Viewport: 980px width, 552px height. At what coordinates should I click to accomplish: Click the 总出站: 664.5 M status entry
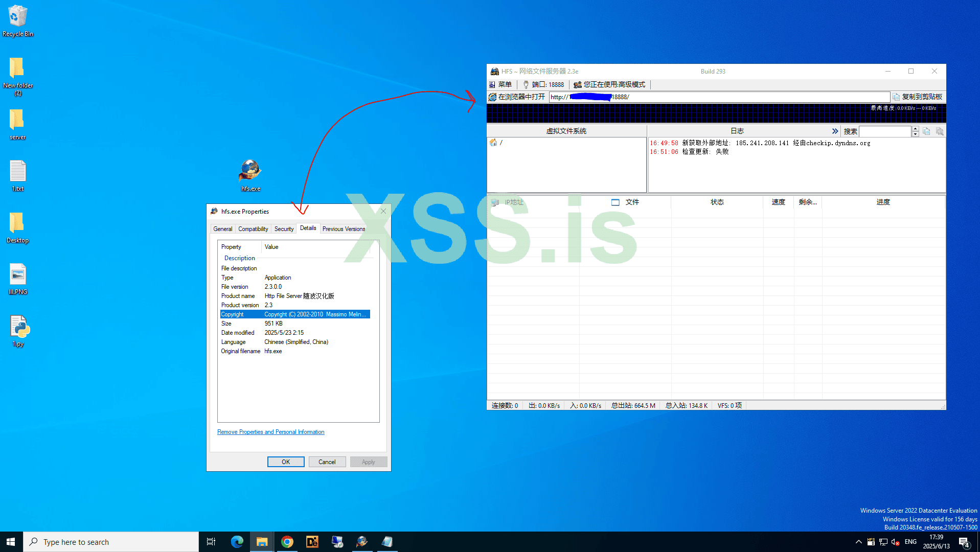pos(633,405)
